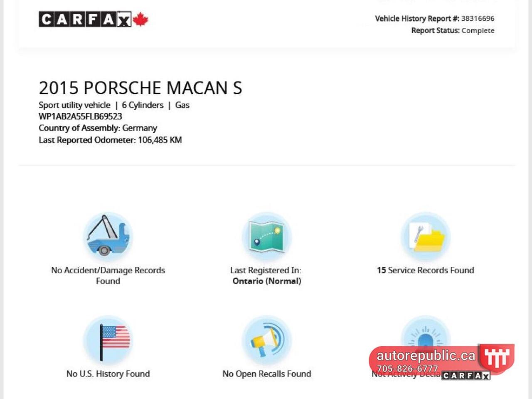Click 'Sport utility vehicle' text
The width and height of the screenshot is (532, 399).
[74, 105]
